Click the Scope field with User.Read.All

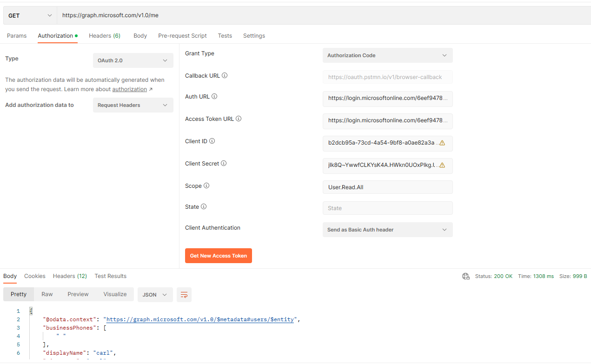tap(387, 187)
